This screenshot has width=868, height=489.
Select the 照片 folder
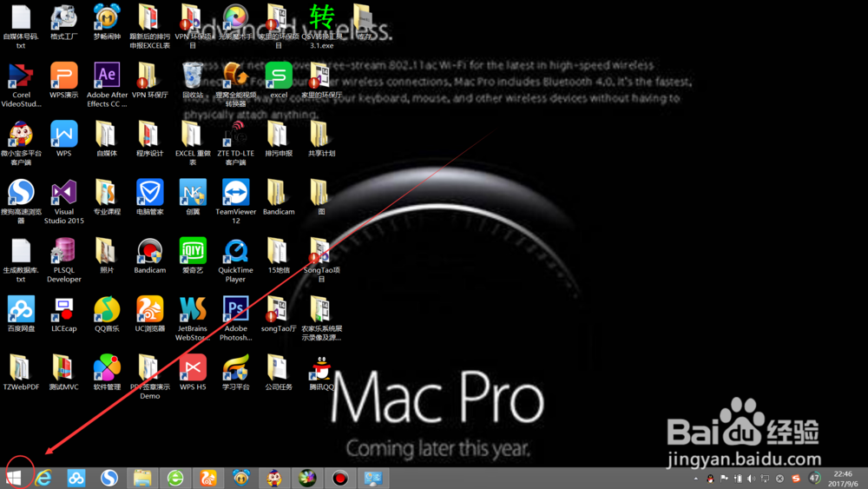107,255
